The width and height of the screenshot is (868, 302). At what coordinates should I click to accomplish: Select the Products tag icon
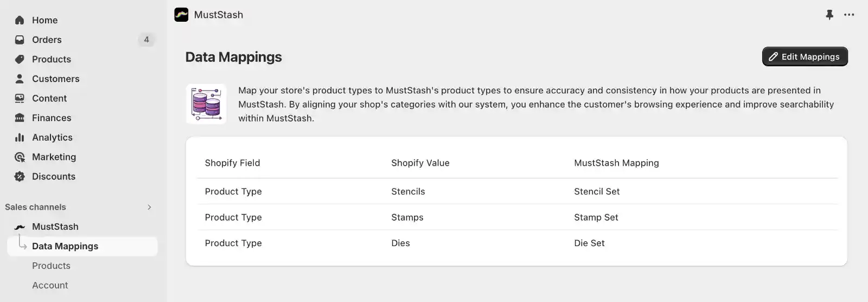click(x=20, y=59)
